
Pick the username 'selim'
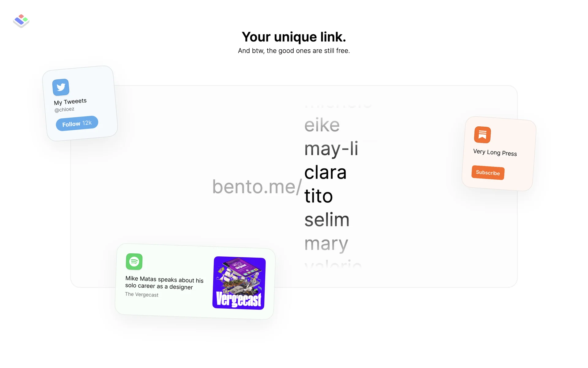327,220
